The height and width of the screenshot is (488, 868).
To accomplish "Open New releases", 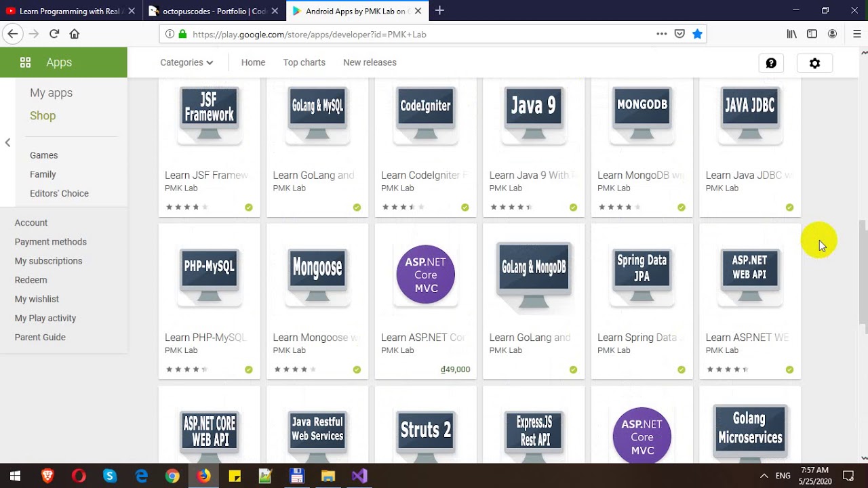I will pos(370,62).
